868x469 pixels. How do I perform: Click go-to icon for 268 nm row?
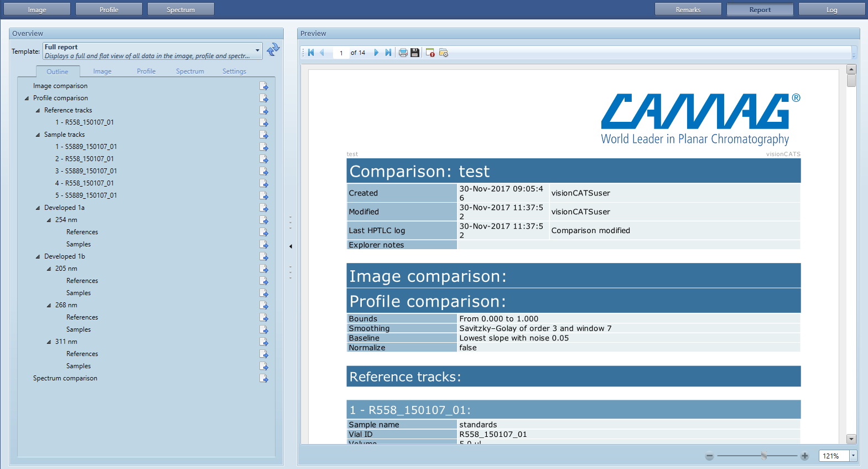(264, 305)
